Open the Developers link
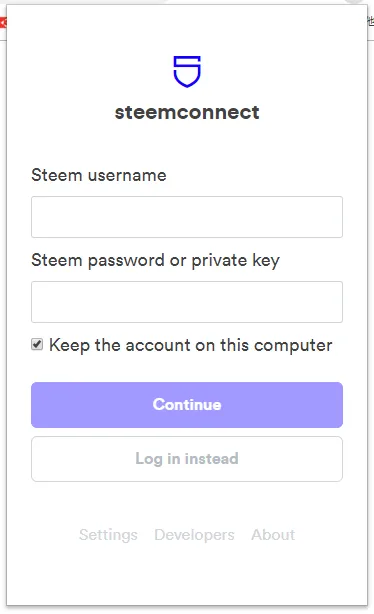374x614 pixels. pos(194,535)
